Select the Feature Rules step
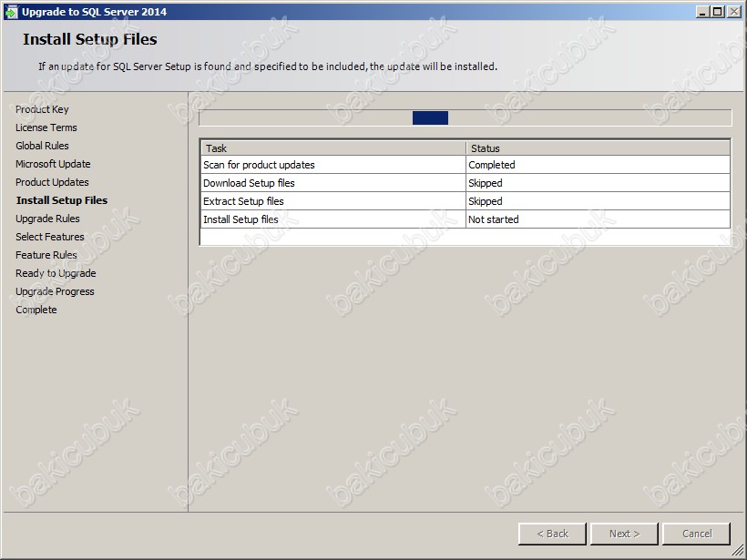The width and height of the screenshot is (747, 560). [46, 255]
